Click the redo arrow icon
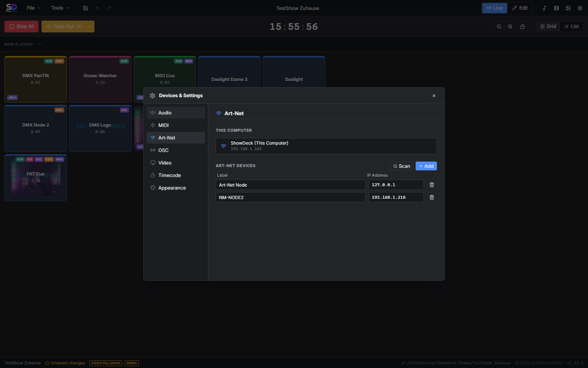588x368 pixels. pyautogui.click(x=109, y=8)
